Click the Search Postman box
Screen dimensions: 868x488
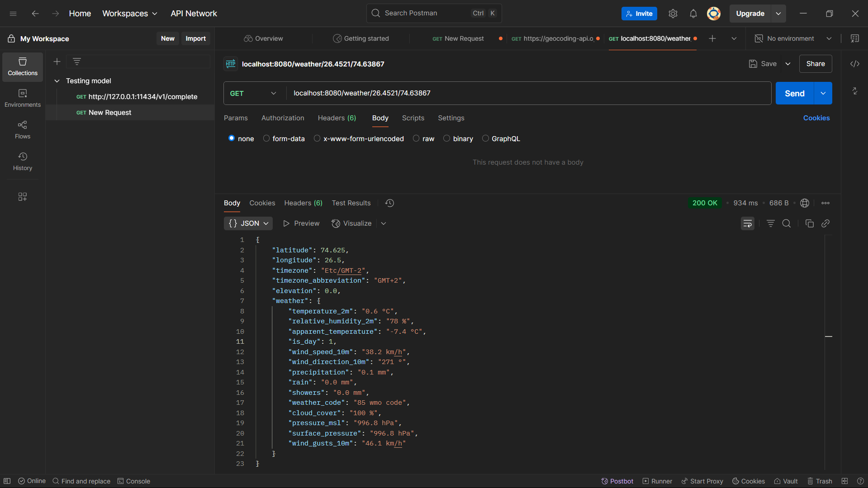[x=434, y=14]
